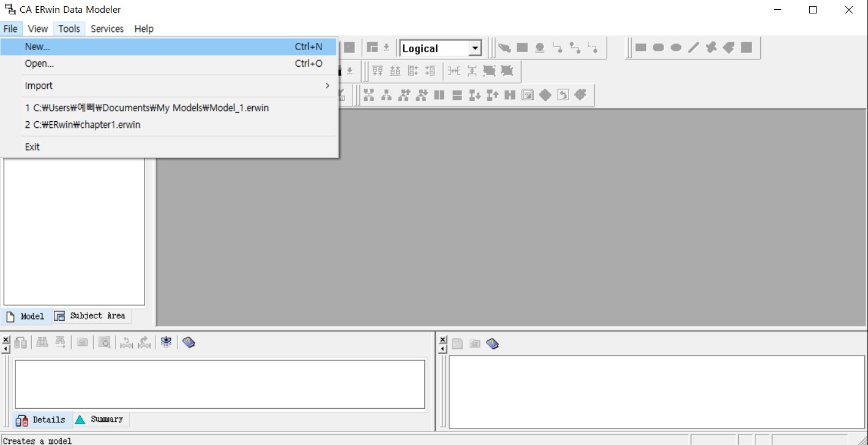Click the ungroup objects icon
This screenshot has height=445, width=868.
[507, 71]
